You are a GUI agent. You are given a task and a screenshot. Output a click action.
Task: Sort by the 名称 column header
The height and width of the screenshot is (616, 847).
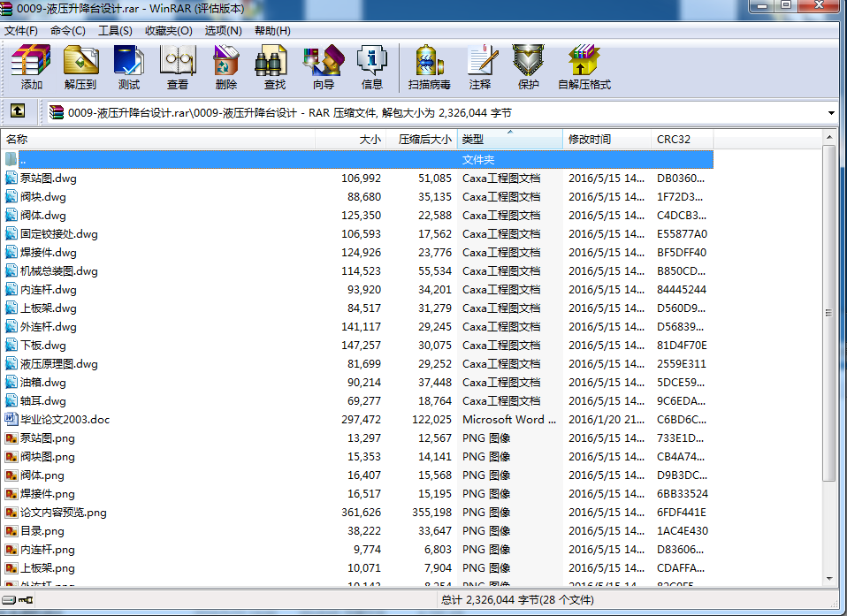157,140
